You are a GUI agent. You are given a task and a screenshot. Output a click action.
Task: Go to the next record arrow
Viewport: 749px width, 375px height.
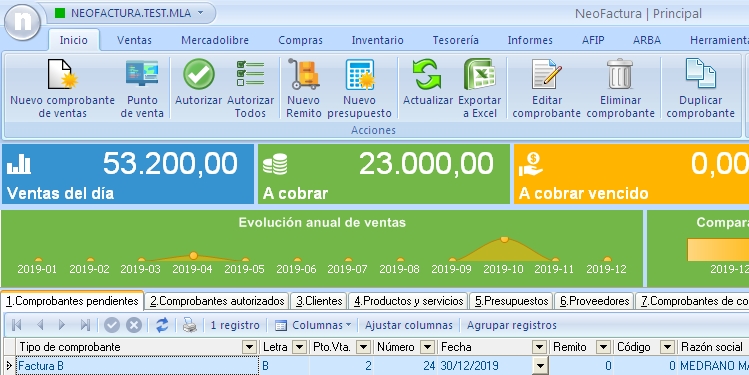coord(62,325)
